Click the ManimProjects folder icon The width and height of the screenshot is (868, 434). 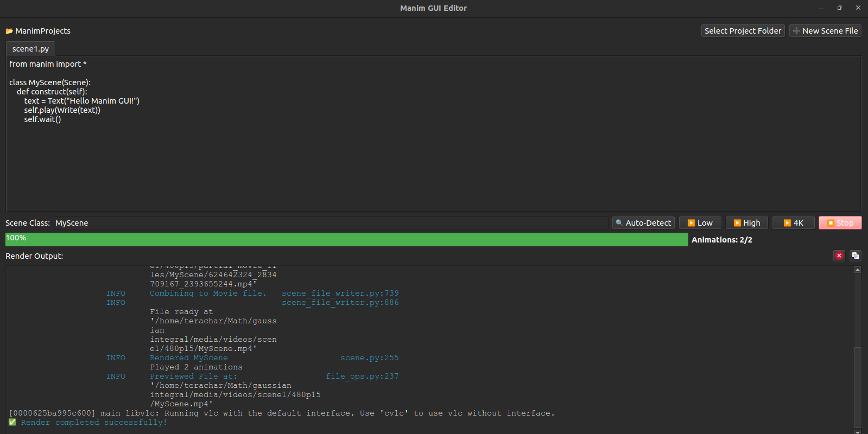click(x=9, y=31)
